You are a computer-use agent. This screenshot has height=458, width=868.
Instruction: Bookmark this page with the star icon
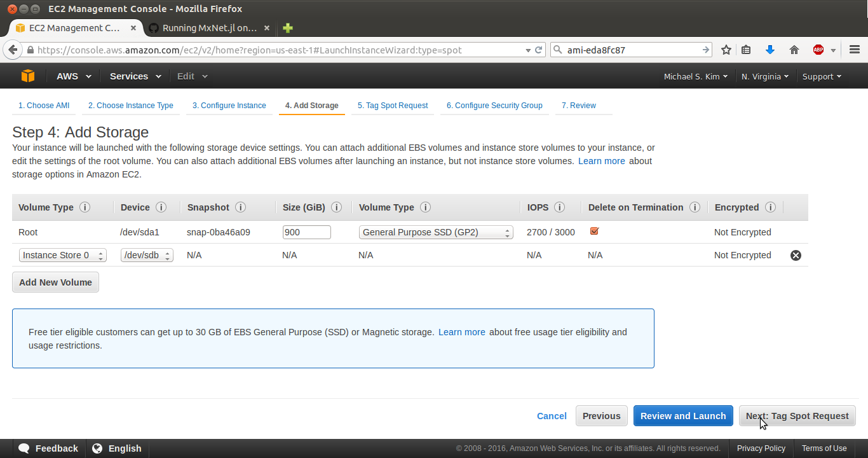[x=726, y=50]
